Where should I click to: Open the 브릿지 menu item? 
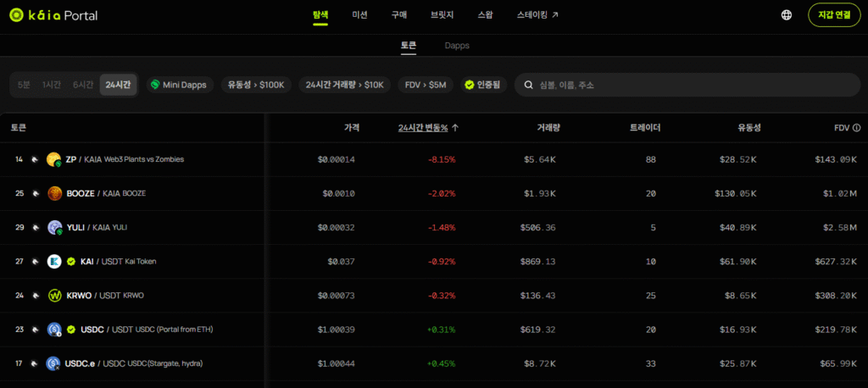(x=442, y=14)
